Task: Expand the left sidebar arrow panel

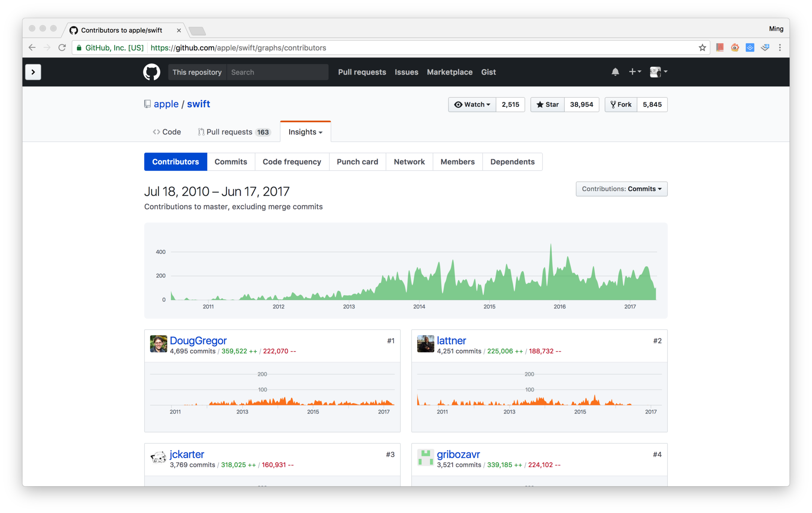Action: (33, 72)
